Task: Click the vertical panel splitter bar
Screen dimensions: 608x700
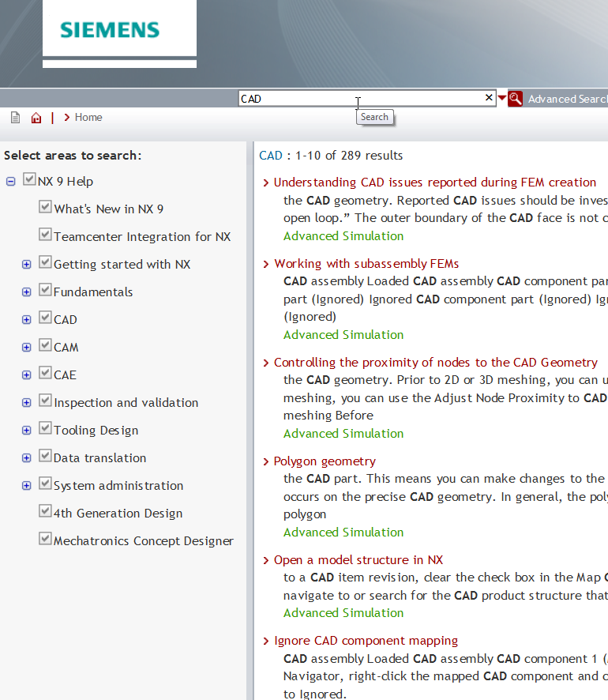Action: coord(250,420)
